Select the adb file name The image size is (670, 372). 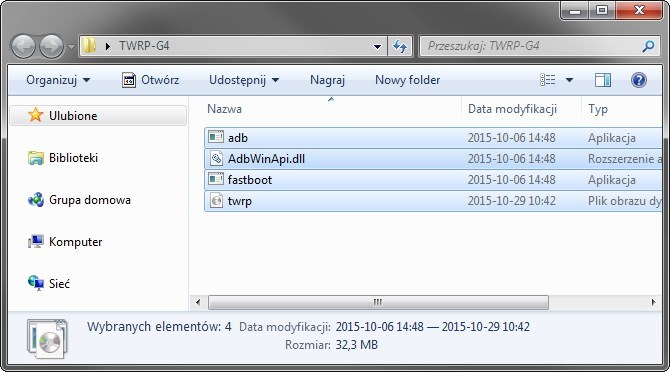click(x=238, y=138)
